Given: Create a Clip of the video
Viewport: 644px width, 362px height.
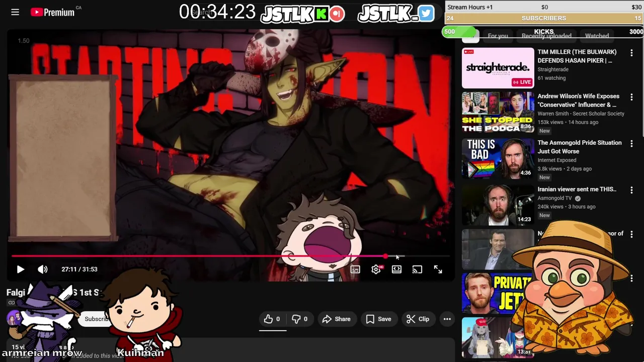Looking at the screenshot, I should click(x=418, y=319).
